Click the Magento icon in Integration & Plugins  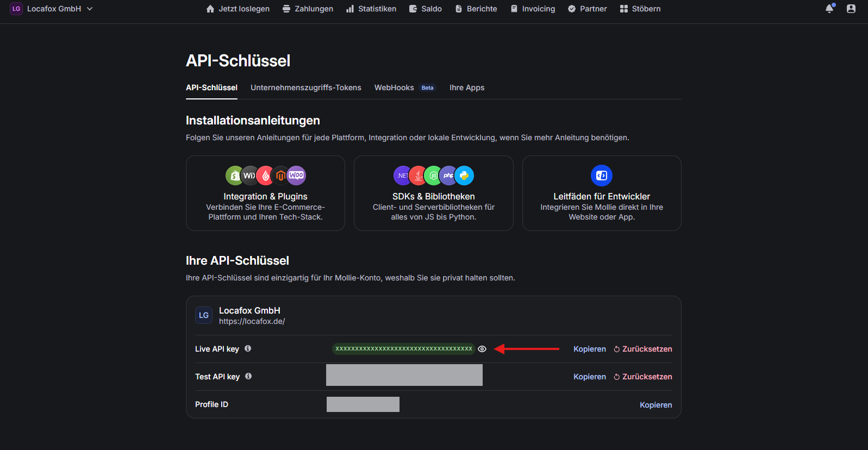click(280, 176)
